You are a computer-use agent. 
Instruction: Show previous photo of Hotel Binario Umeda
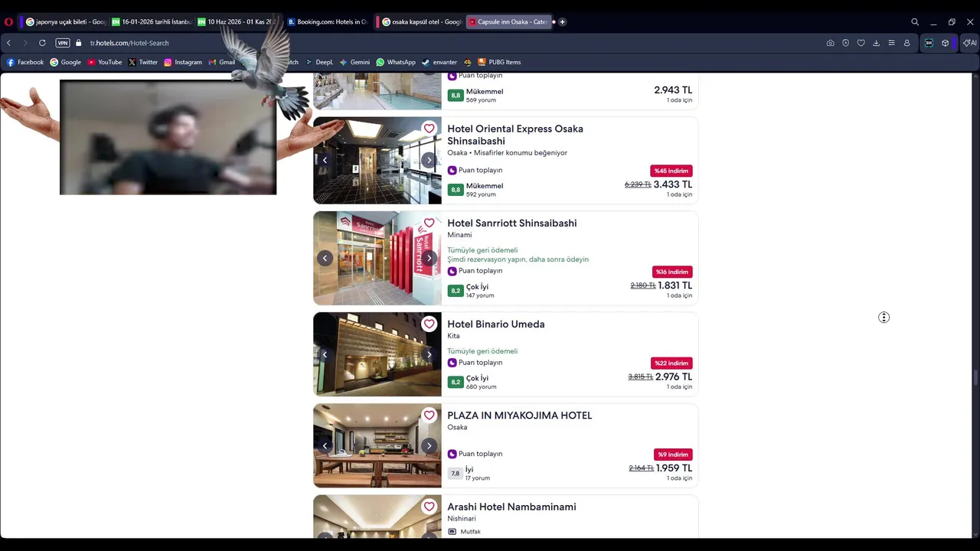pyautogui.click(x=325, y=354)
